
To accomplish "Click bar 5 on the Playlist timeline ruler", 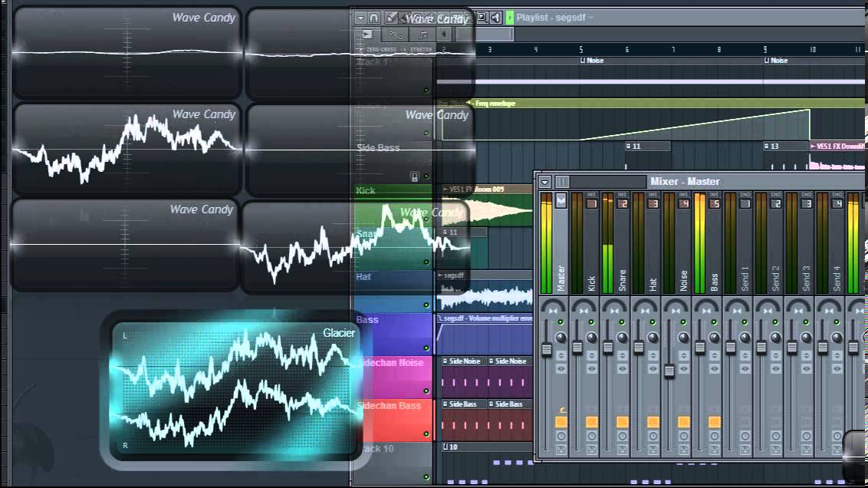I will pyautogui.click(x=580, y=49).
